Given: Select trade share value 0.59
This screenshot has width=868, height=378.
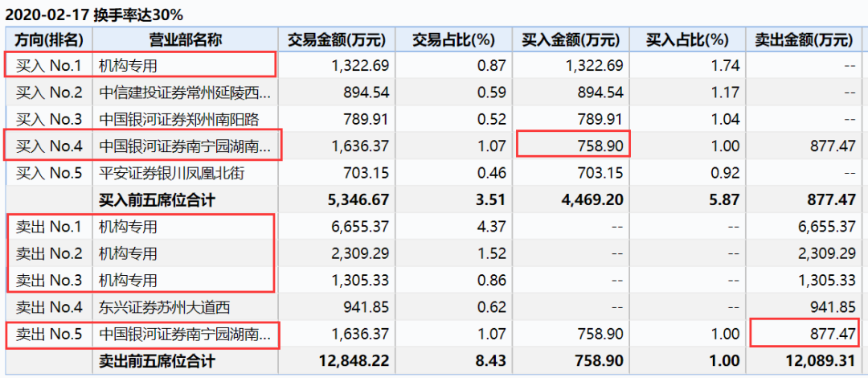Looking at the screenshot, I should pos(492,93).
